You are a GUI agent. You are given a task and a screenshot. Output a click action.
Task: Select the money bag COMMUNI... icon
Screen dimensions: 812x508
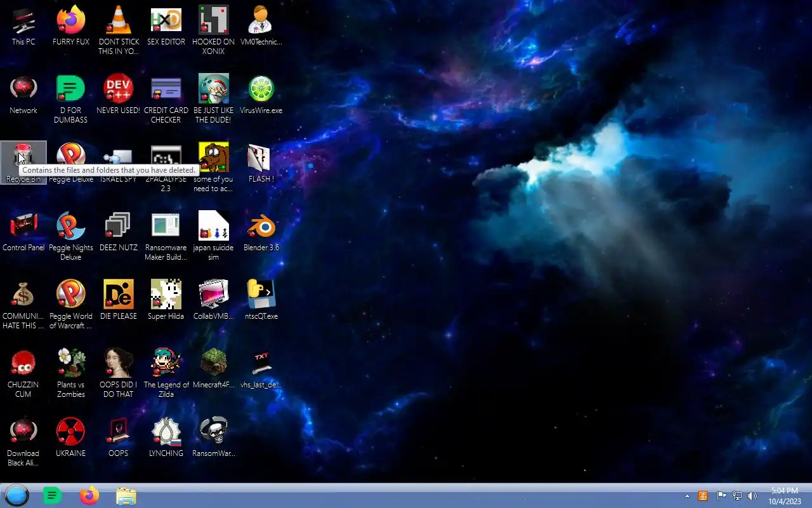[23, 305]
